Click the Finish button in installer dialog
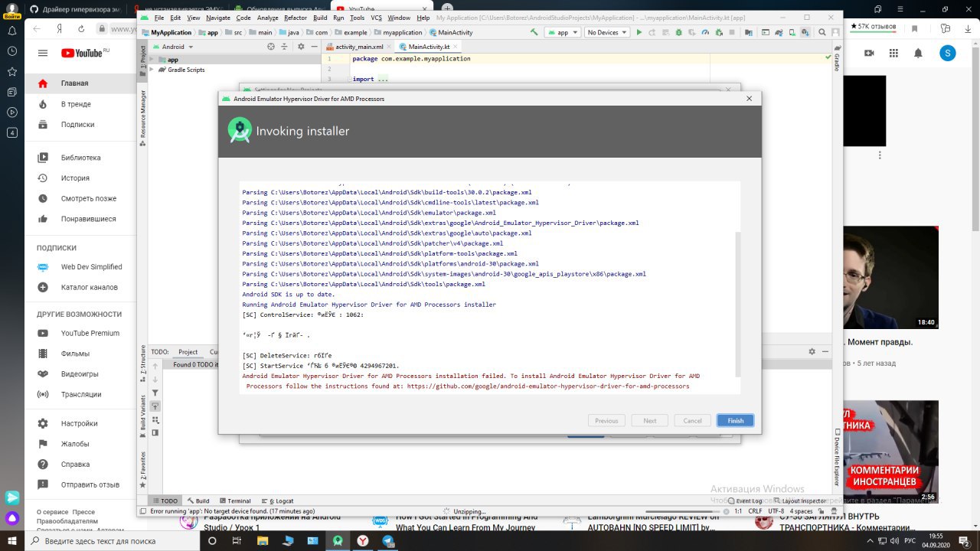This screenshot has height=551, width=980. coord(735,420)
